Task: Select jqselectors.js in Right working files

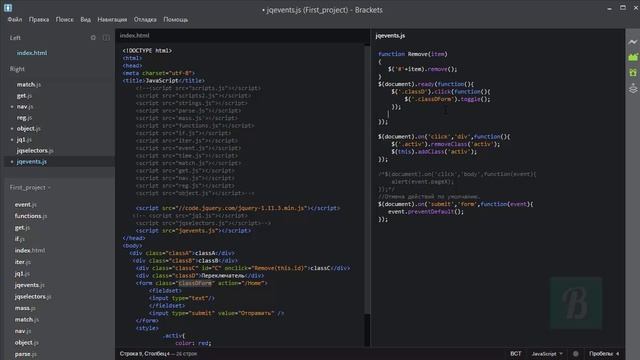Action: (x=35, y=151)
